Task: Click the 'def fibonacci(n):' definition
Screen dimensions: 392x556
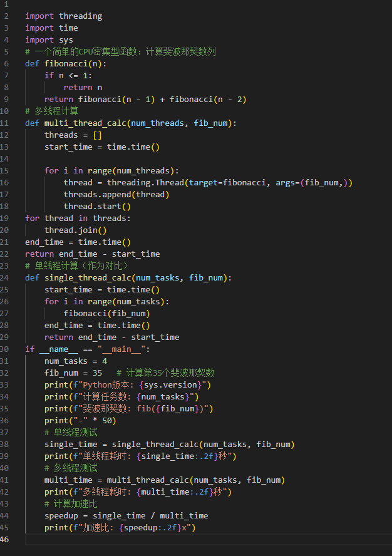Action: (66, 63)
